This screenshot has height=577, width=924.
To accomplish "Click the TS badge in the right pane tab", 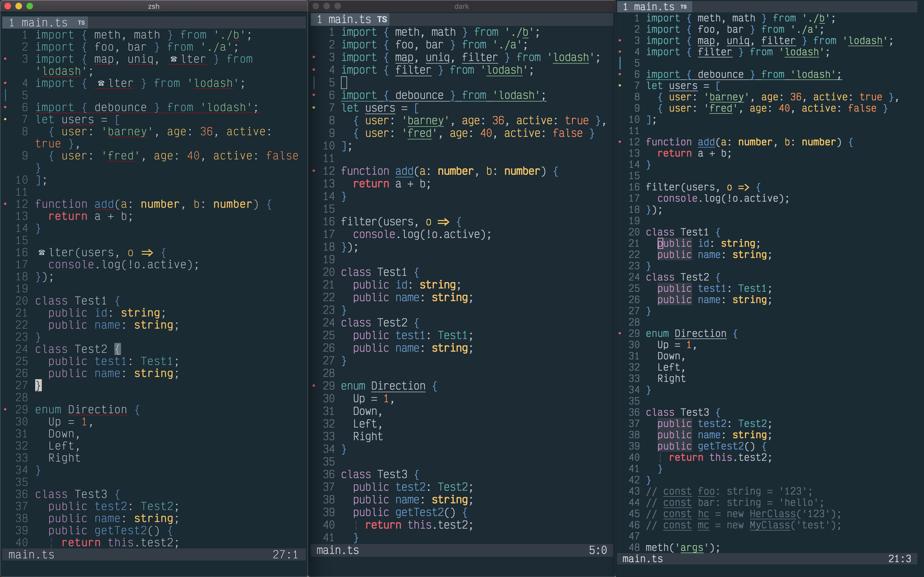I will (x=683, y=7).
